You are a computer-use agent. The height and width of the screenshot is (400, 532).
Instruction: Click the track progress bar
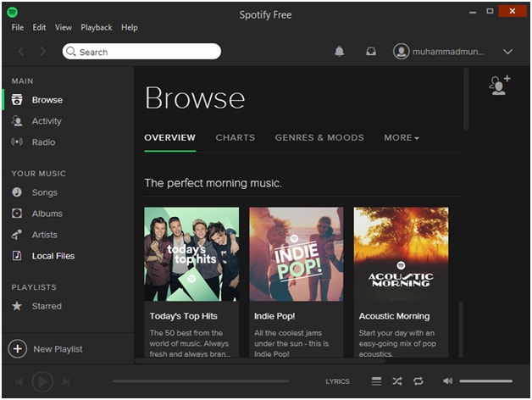(201, 381)
